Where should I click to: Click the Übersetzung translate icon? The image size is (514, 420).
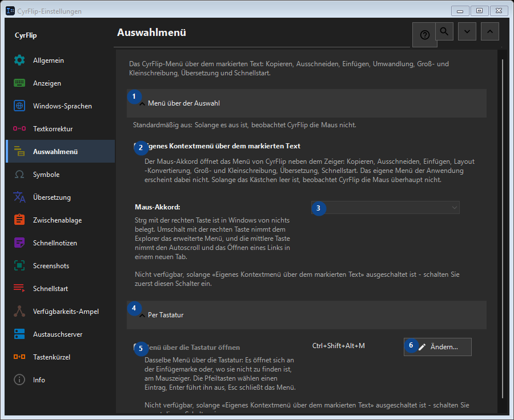pos(19,197)
